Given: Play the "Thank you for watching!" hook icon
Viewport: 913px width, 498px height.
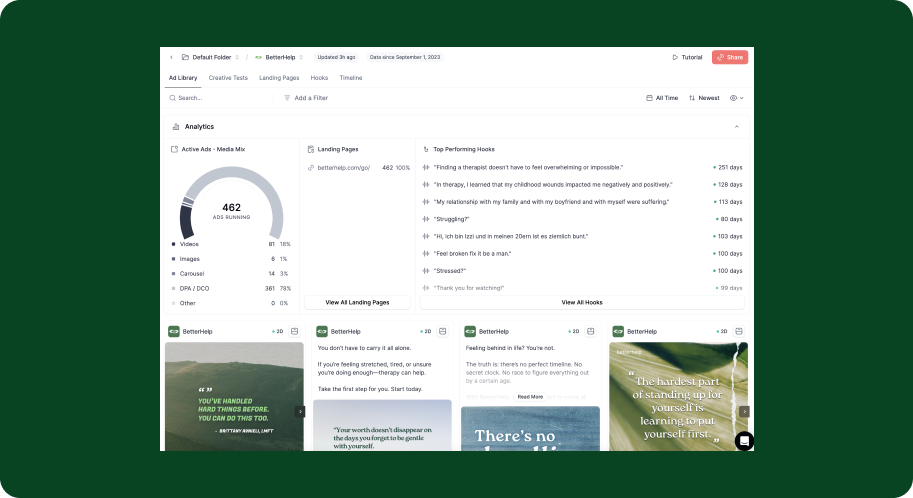Looking at the screenshot, I should click(x=426, y=288).
